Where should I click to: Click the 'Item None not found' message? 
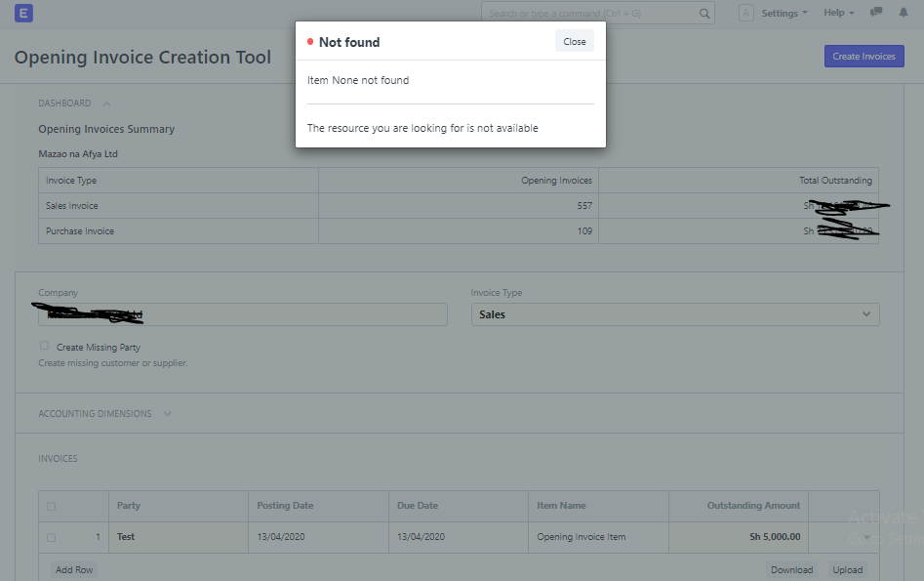coord(358,80)
